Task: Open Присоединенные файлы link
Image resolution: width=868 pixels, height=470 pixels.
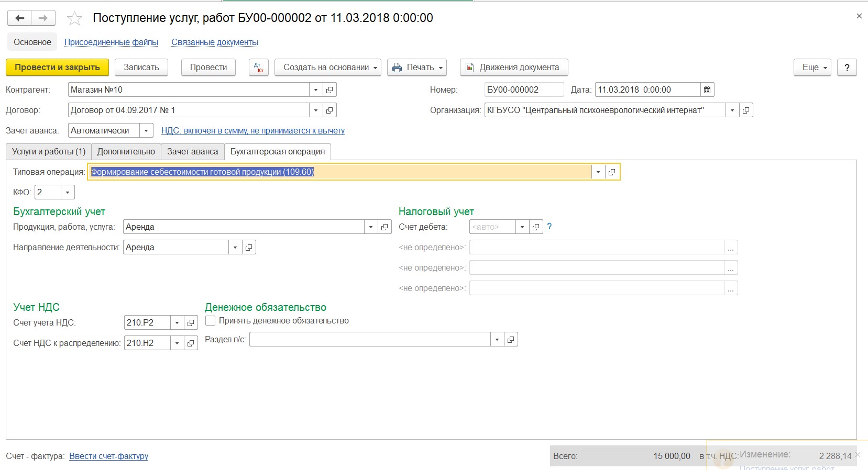Action: [x=112, y=42]
